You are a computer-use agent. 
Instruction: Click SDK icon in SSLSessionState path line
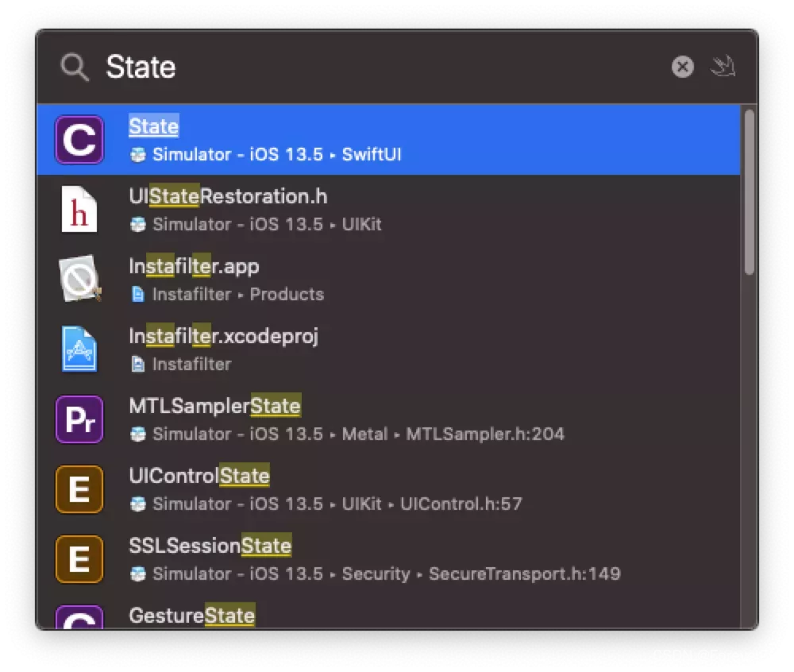137,574
